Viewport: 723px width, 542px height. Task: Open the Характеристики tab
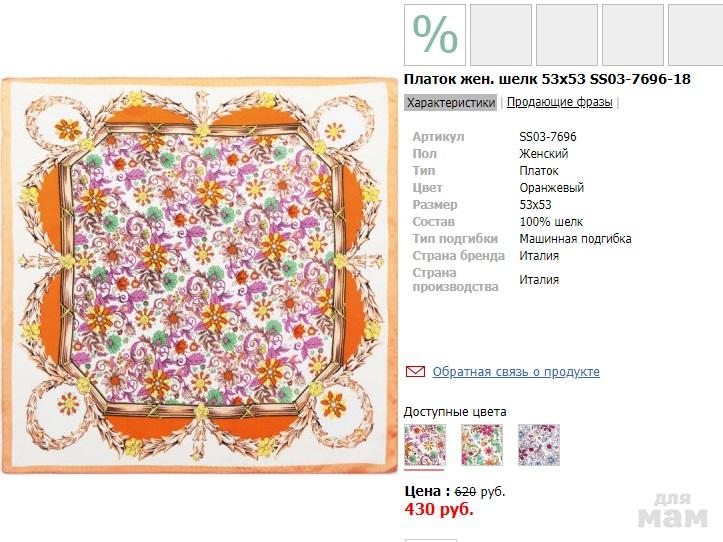tap(451, 102)
